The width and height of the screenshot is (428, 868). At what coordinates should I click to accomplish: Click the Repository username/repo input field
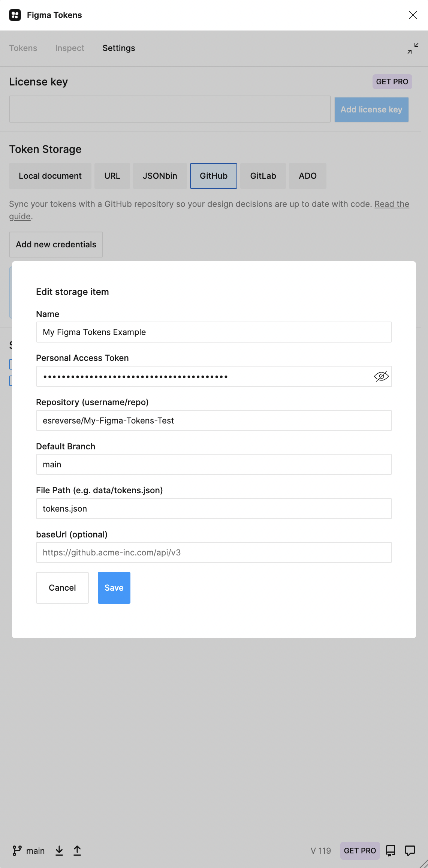214,421
